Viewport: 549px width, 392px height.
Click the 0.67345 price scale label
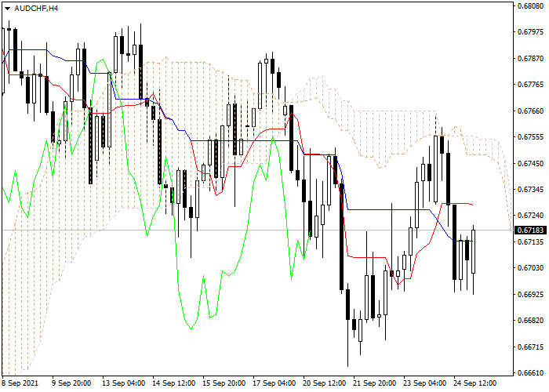coord(531,190)
